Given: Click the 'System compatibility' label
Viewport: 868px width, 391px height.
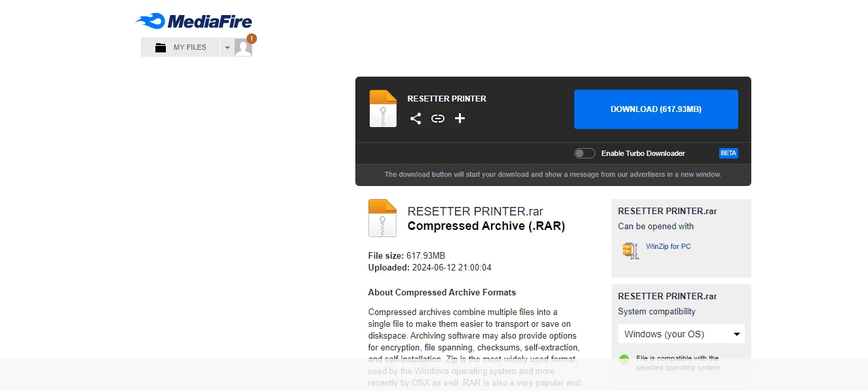Looking at the screenshot, I should (x=656, y=312).
